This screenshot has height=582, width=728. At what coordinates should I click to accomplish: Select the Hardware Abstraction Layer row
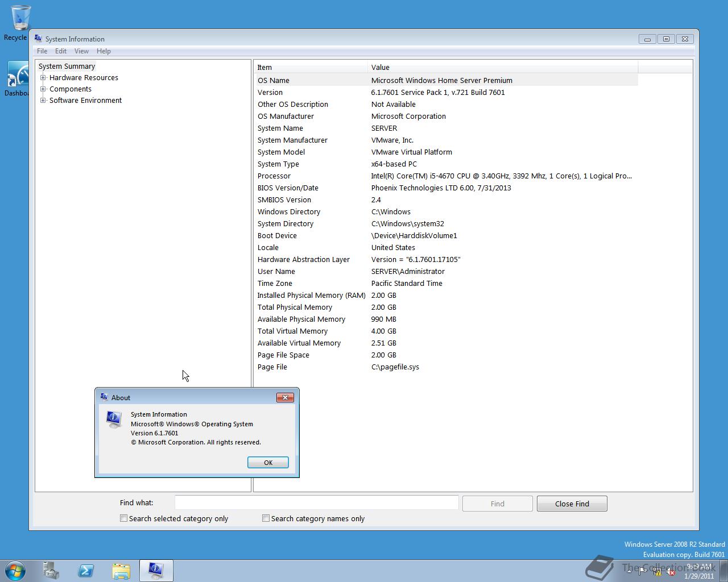446,259
